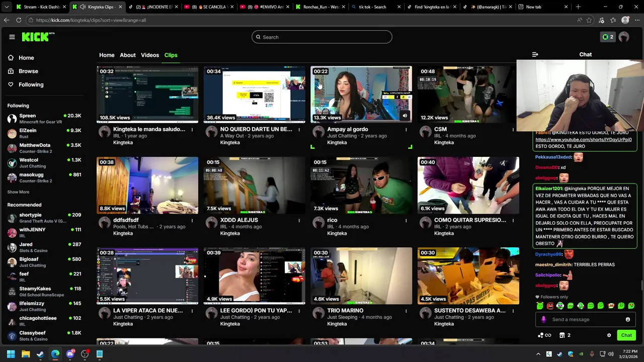
Task: Open options for Kingteka le manda saludo clip
Action: pyautogui.click(x=192, y=130)
